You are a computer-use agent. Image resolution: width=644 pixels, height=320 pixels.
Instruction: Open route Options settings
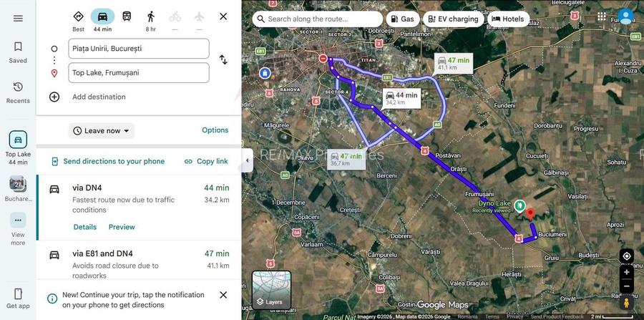215,130
